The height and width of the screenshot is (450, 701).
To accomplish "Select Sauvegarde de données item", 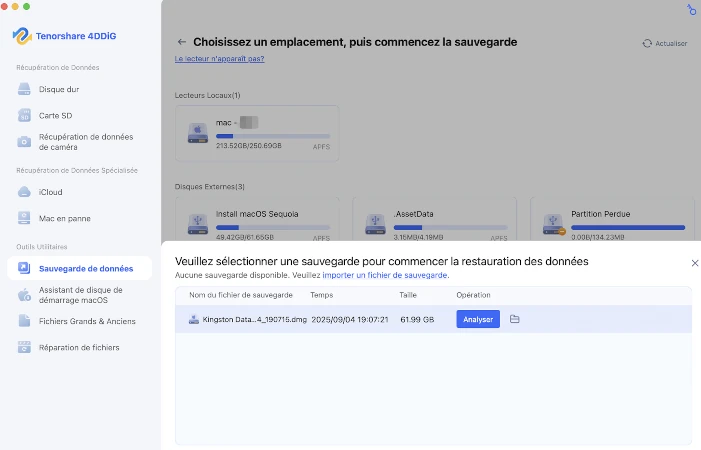I will coord(79,269).
